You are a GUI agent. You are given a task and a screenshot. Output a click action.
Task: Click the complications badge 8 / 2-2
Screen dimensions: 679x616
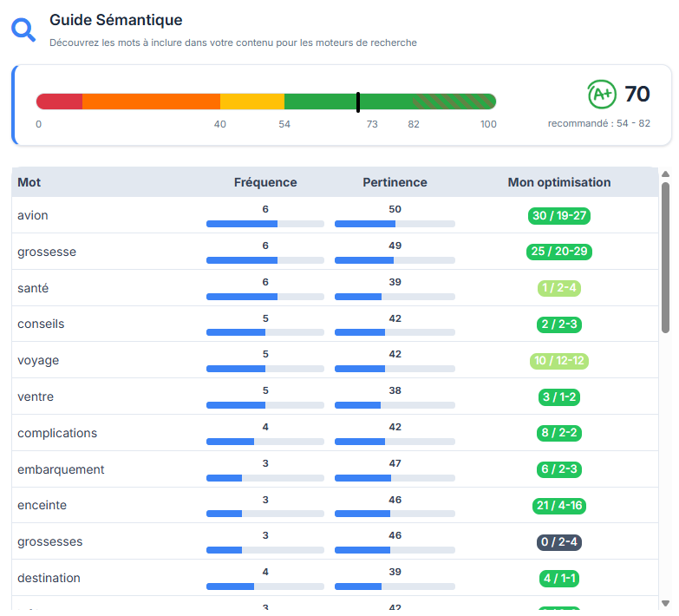559,433
